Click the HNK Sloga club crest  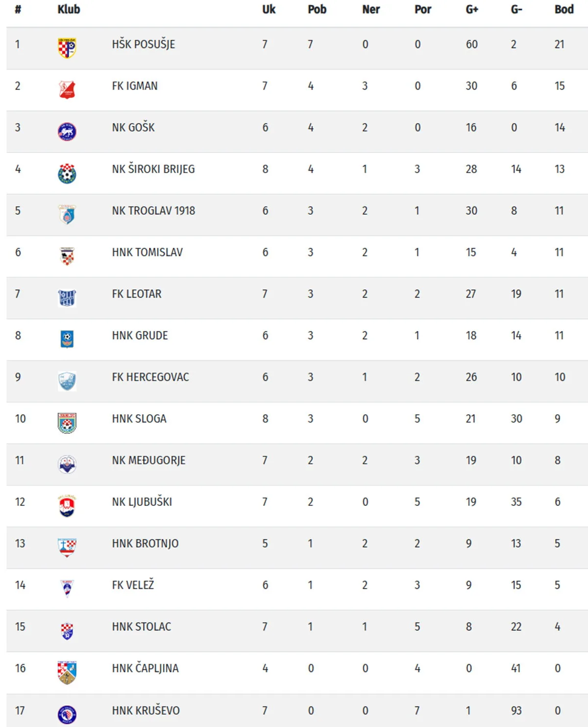pos(67,423)
